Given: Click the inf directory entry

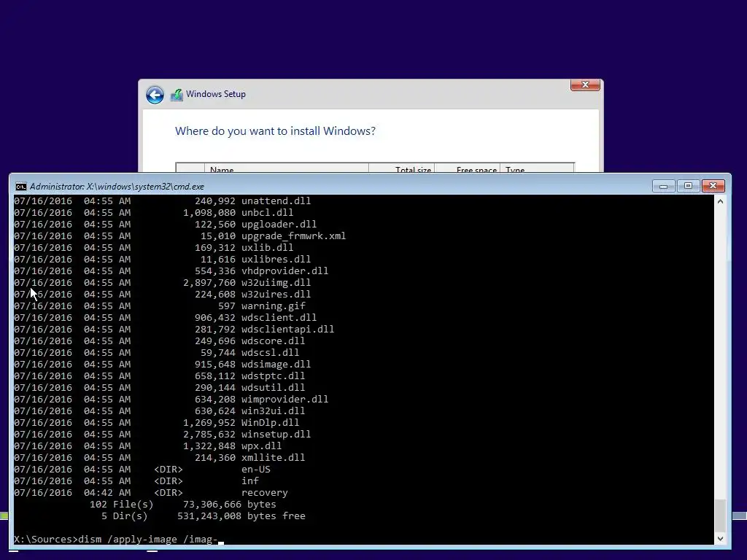Looking at the screenshot, I should tap(250, 481).
